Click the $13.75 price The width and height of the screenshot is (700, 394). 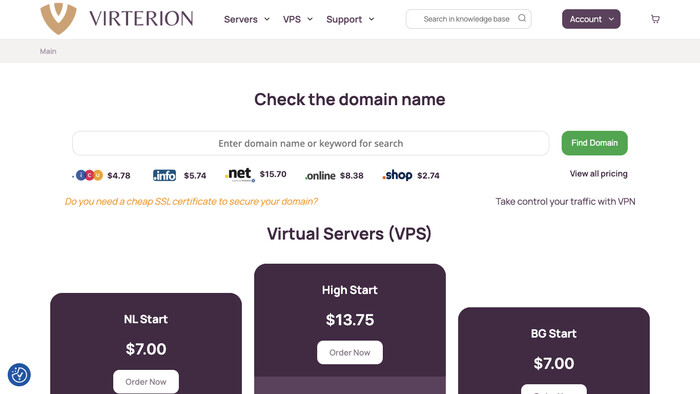pos(350,319)
